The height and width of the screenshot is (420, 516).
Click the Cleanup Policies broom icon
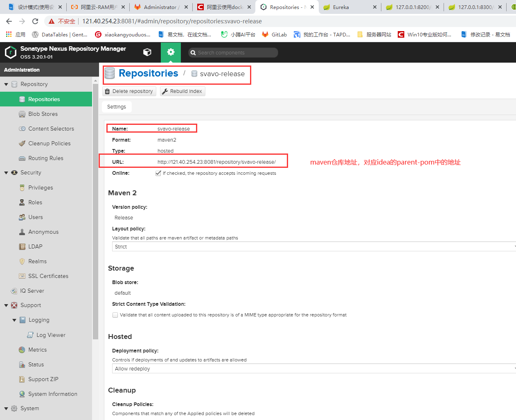pos(22,144)
